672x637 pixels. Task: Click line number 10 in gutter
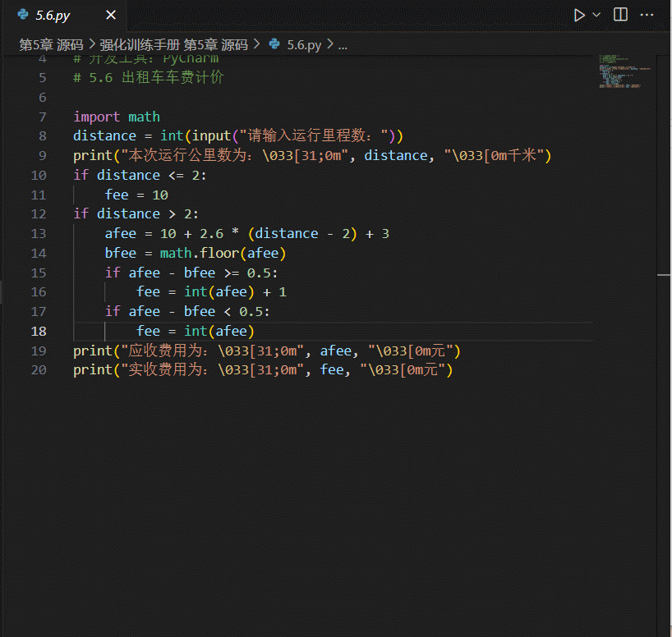click(x=39, y=175)
